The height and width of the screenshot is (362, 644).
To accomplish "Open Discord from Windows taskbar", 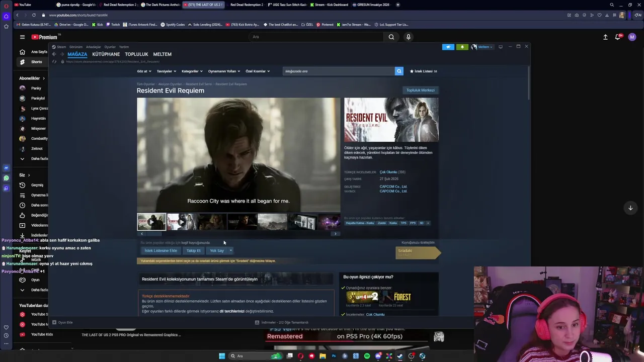I will 378,356.
